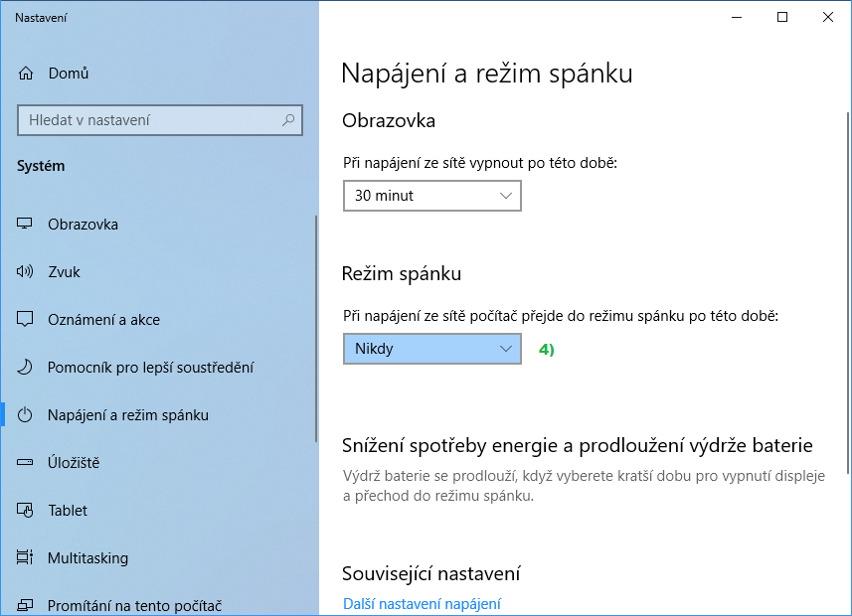
Task: Expand the 30 minut screen-off dropdown
Action: coord(432,196)
